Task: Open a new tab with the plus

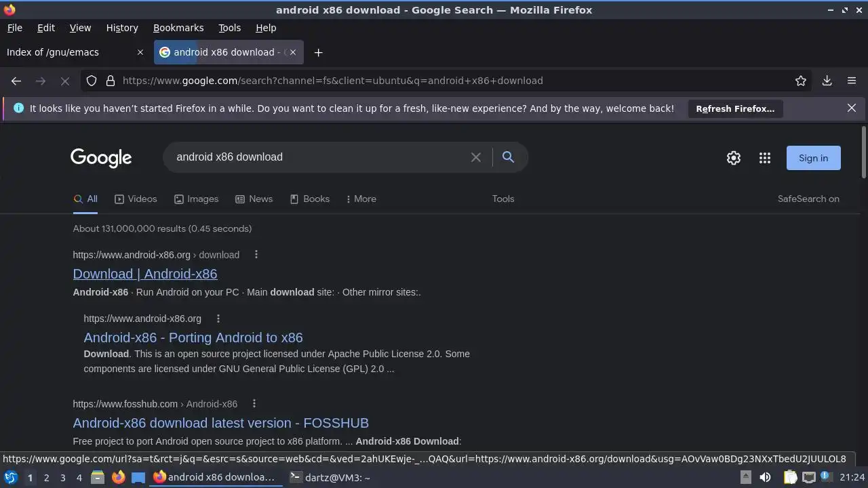Action: tap(318, 52)
